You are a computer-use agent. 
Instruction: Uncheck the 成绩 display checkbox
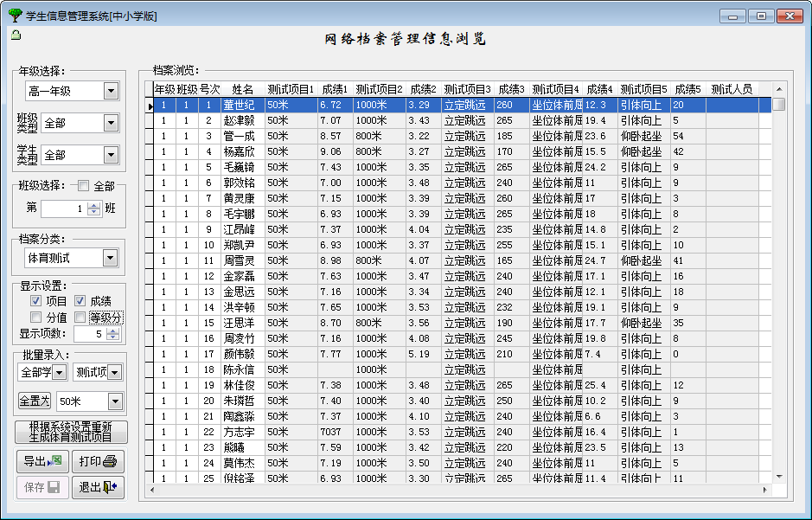tap(80, 301)
